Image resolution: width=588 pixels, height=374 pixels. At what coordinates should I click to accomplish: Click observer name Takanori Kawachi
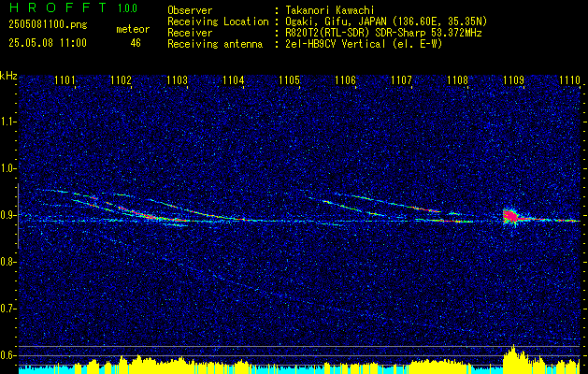point(330,10)
